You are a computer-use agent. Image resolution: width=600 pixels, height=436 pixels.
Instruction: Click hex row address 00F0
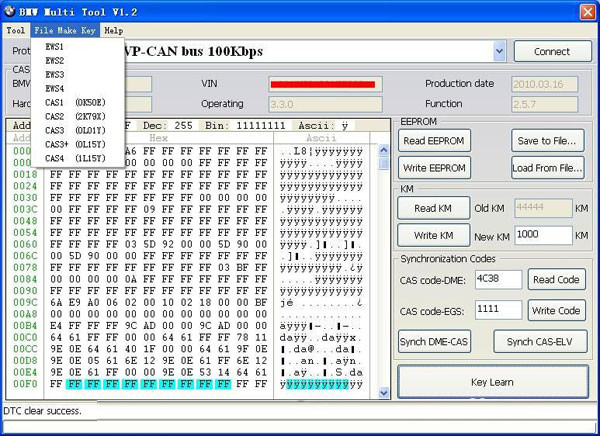[x=25, y=384]
